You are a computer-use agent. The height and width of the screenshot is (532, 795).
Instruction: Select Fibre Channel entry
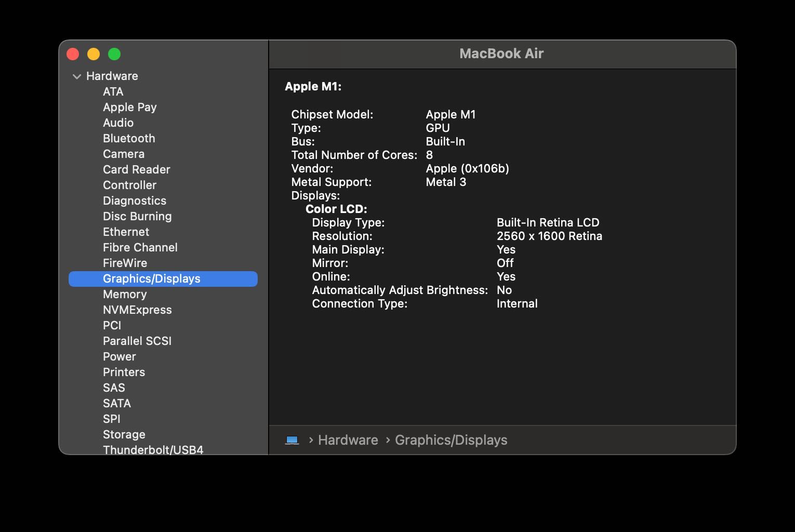(140, 247)
